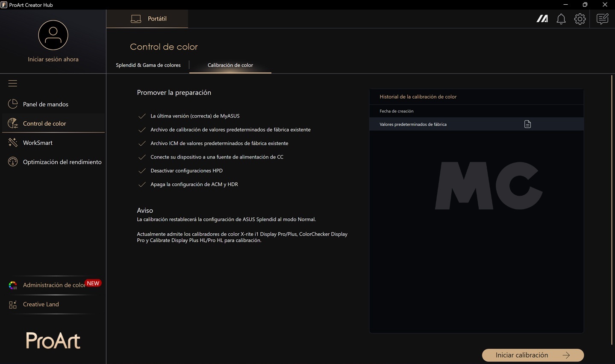This screenshot has height=364, width=615.
Task: Click the arrow on Iniciar calibración button
Action: click(566, 355)
